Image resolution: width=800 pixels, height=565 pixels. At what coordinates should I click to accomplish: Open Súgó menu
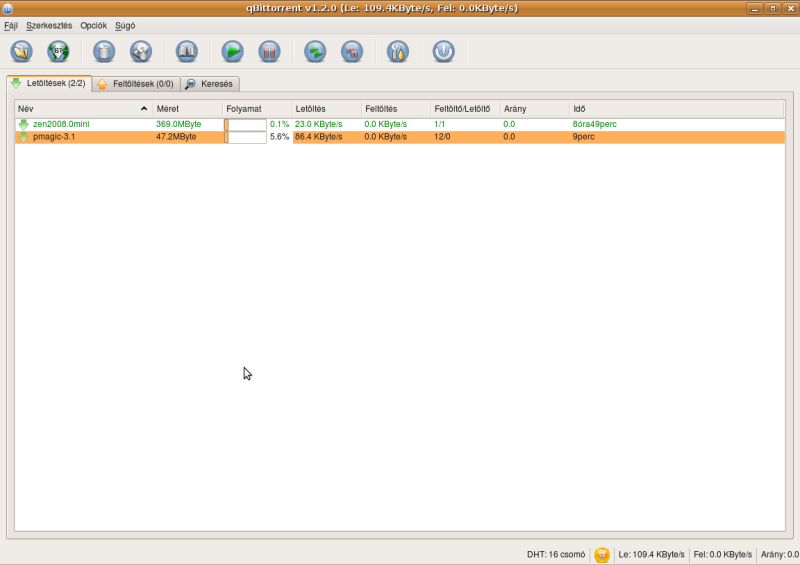(x=125, y=26)
